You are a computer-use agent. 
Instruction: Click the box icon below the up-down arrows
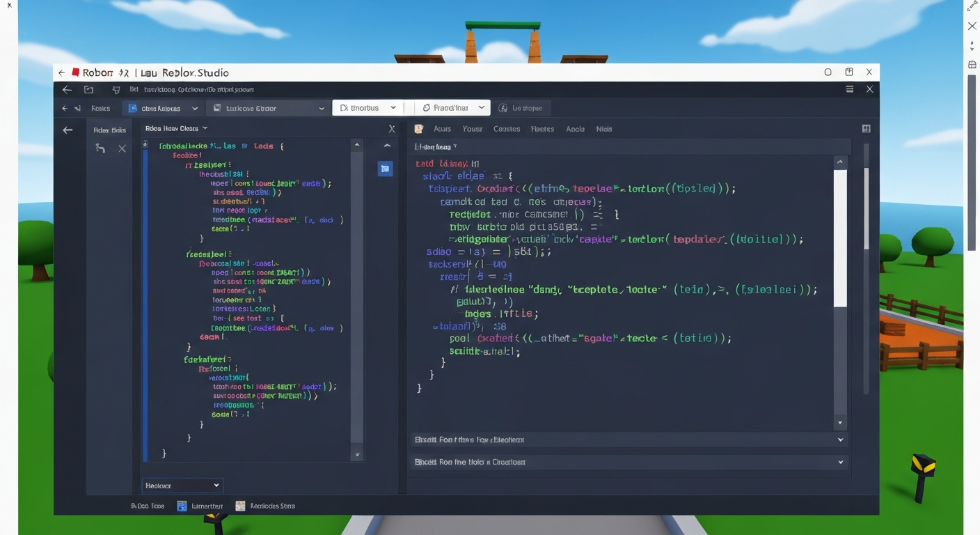[972, 65]
